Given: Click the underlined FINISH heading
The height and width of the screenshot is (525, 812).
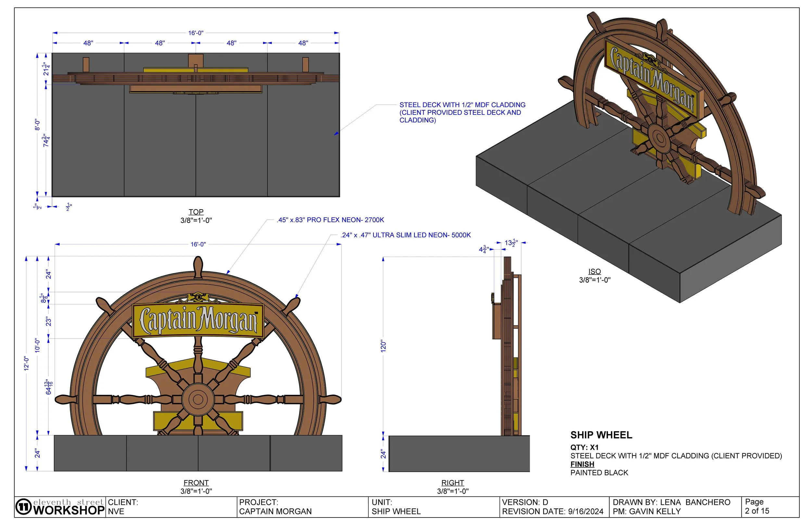Looking at the screenshot, I should click(582, 464).
